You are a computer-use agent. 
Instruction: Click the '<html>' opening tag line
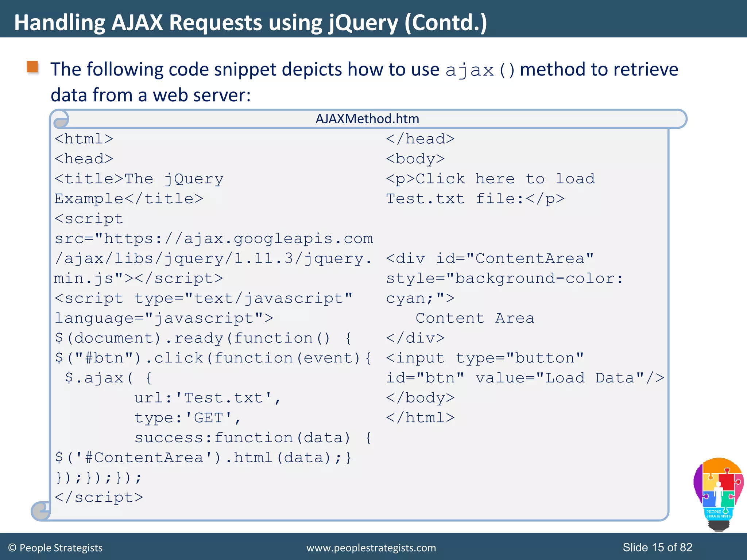click(84, 139)
